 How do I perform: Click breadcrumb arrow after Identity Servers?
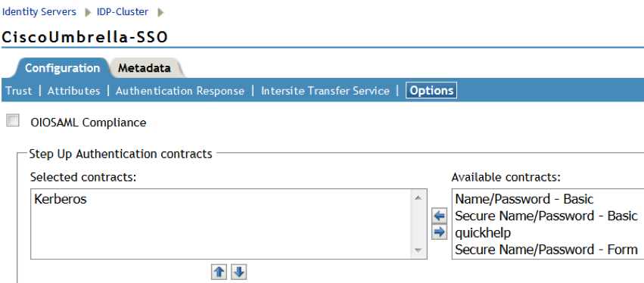88,12
